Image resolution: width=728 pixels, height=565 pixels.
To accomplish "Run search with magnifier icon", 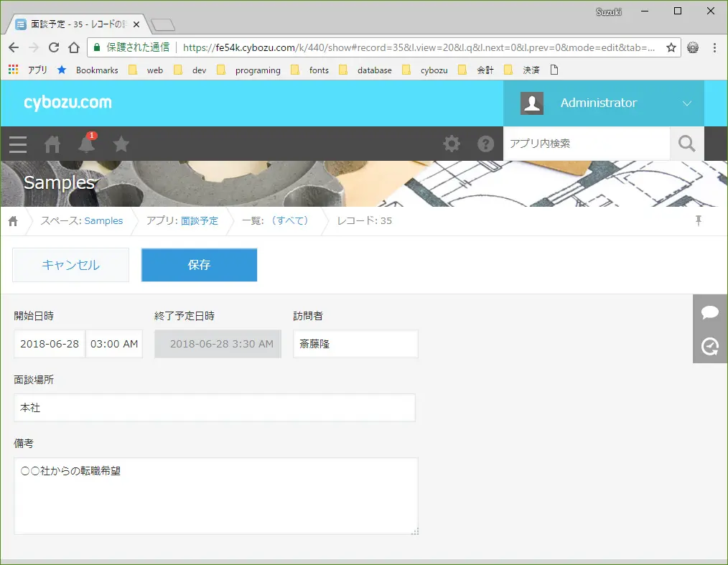I will tap(686, 144).
